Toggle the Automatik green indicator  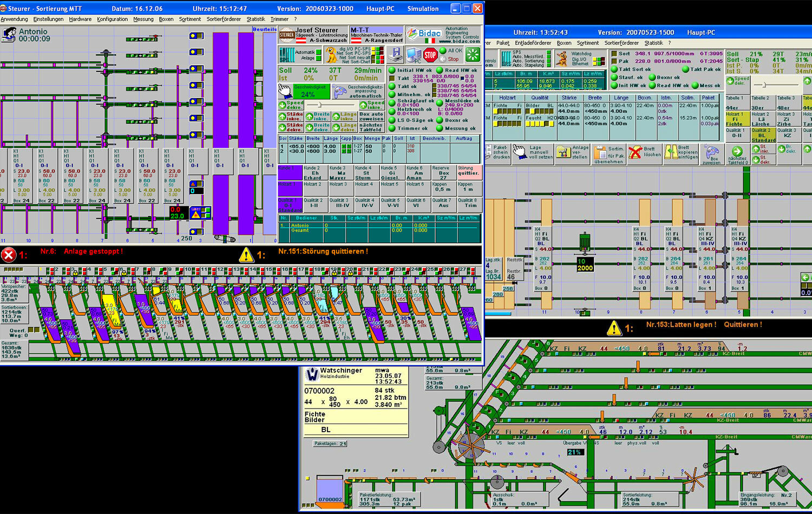[x=318, y=52]
